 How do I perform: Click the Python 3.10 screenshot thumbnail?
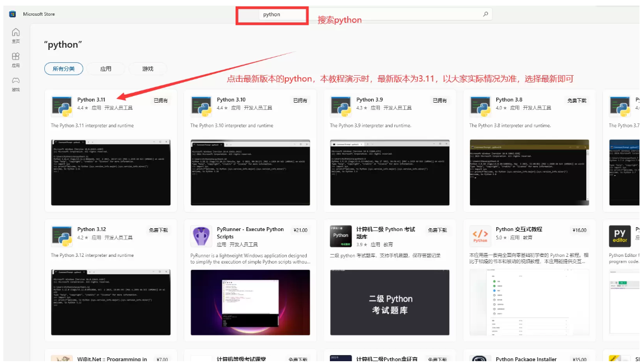(250, 173)
